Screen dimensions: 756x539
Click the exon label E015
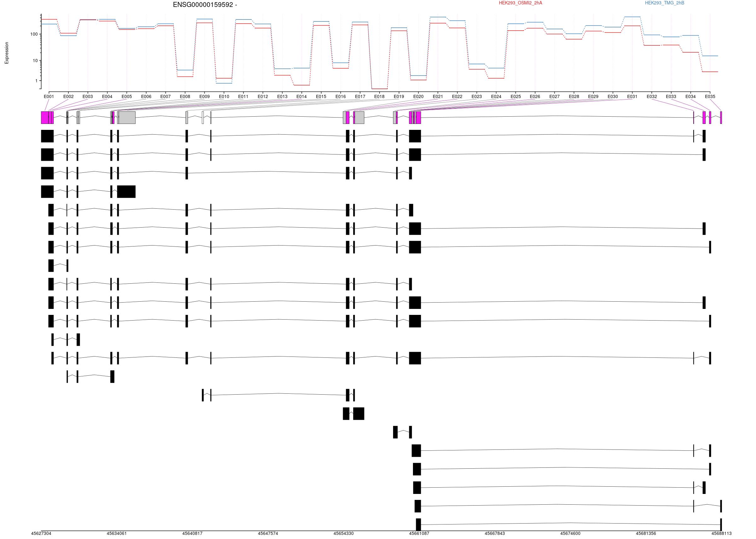(321, 96)
